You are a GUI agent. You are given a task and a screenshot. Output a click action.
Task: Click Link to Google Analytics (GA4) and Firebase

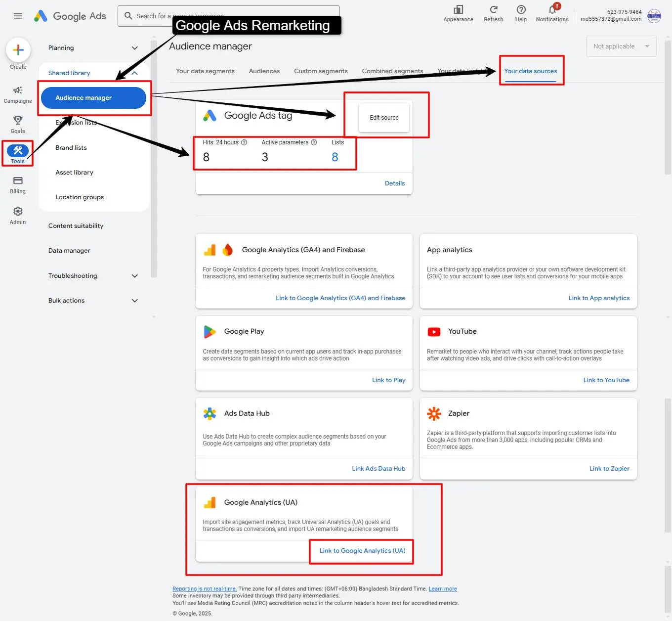click(340, 298)
